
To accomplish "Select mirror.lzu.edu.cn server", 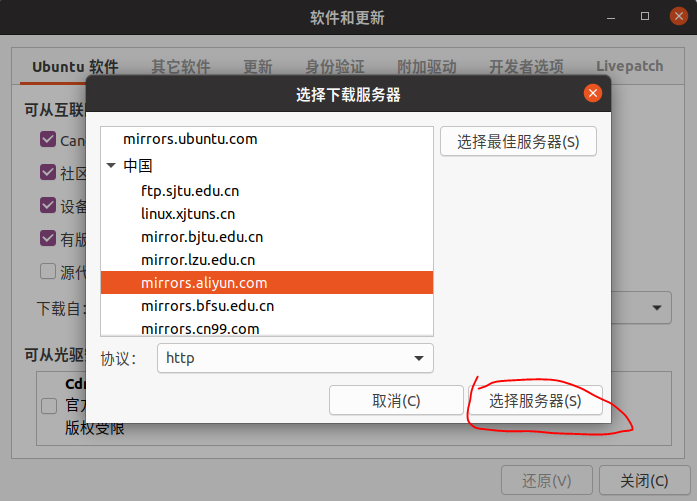I will coord(267,260).
